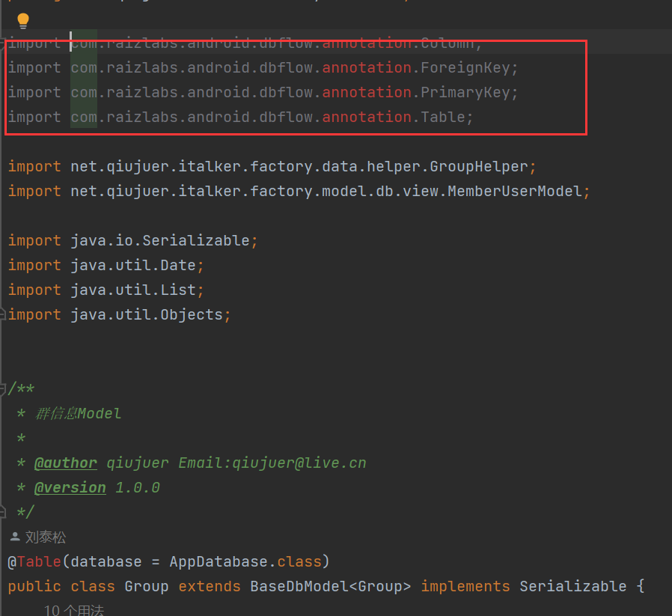Place cursor on ForeignKey import

(465, 68)
